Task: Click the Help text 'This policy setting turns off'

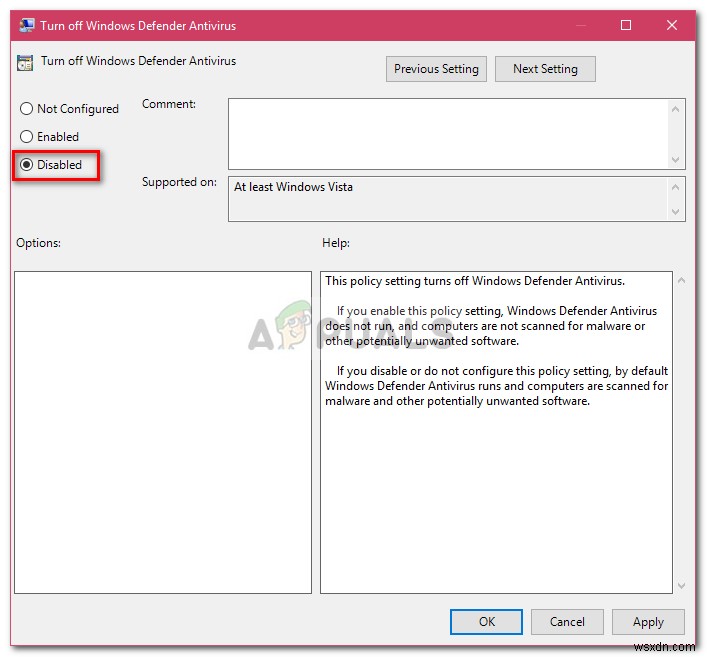Action: point(475,281)
